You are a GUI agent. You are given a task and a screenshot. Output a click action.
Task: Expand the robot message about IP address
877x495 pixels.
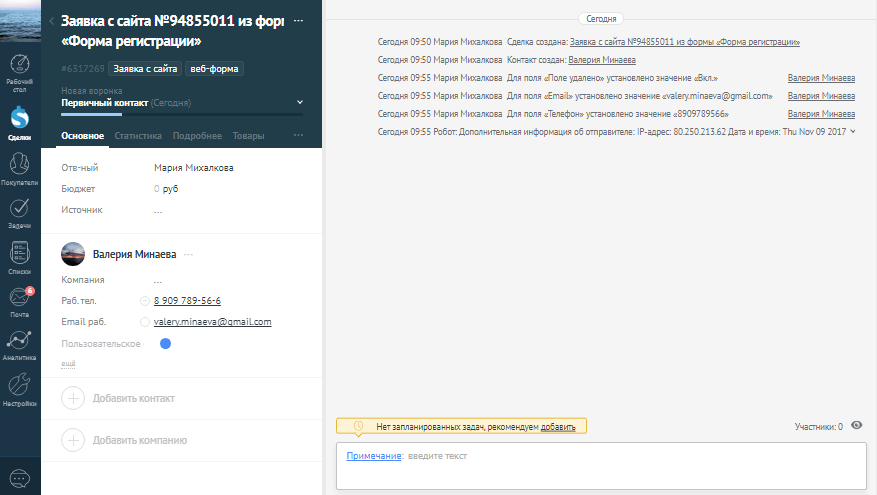point(852,132)
